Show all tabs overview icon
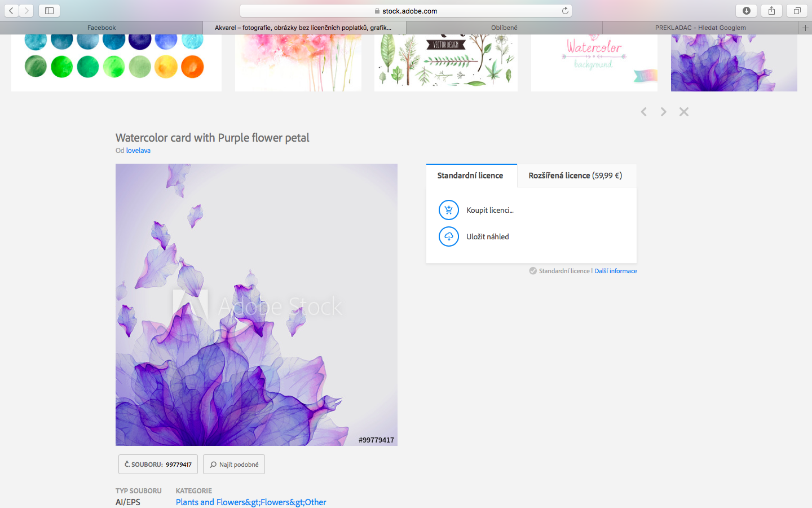Image resolution: width=812 pixels, height=508 pixels. click(797, 11)
